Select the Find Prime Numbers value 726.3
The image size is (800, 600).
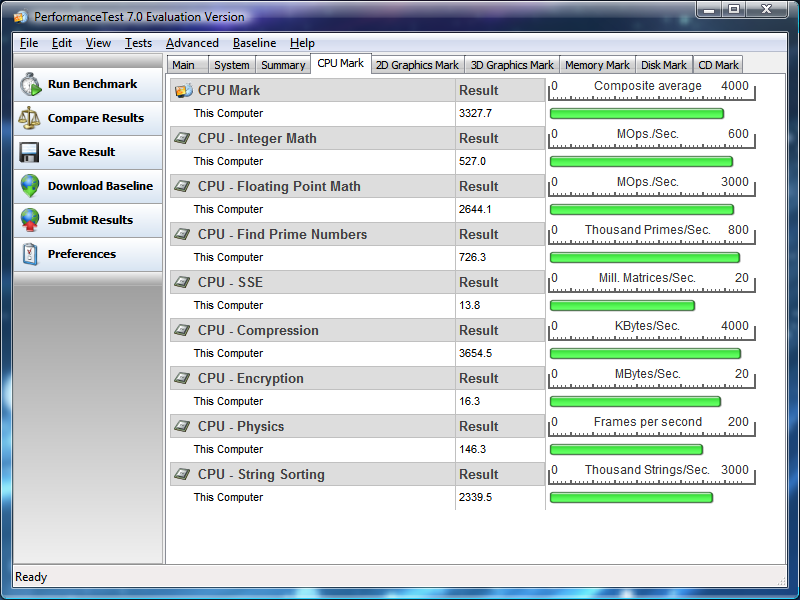coord(472,257)
